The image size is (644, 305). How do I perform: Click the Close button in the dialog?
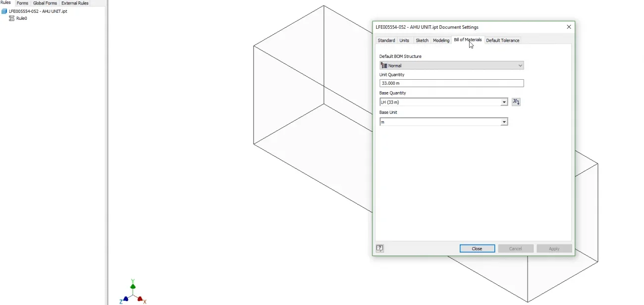pos(477,249)
